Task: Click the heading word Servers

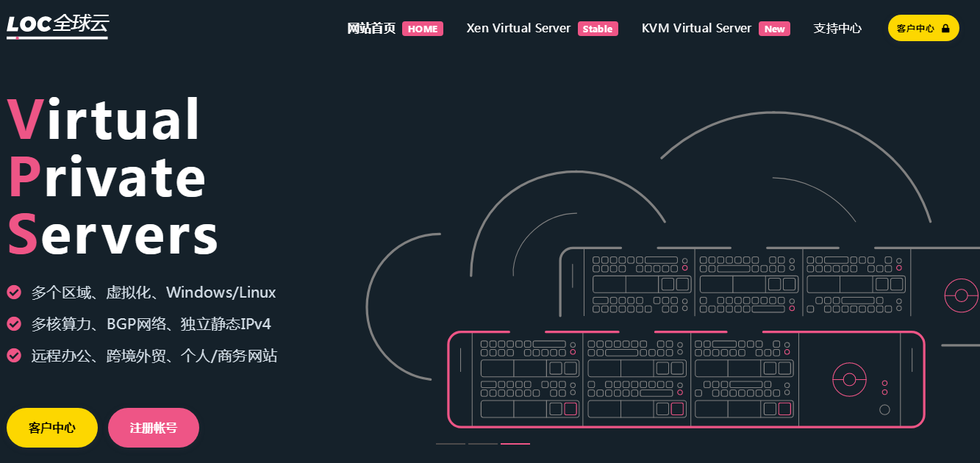Action: 112,234
